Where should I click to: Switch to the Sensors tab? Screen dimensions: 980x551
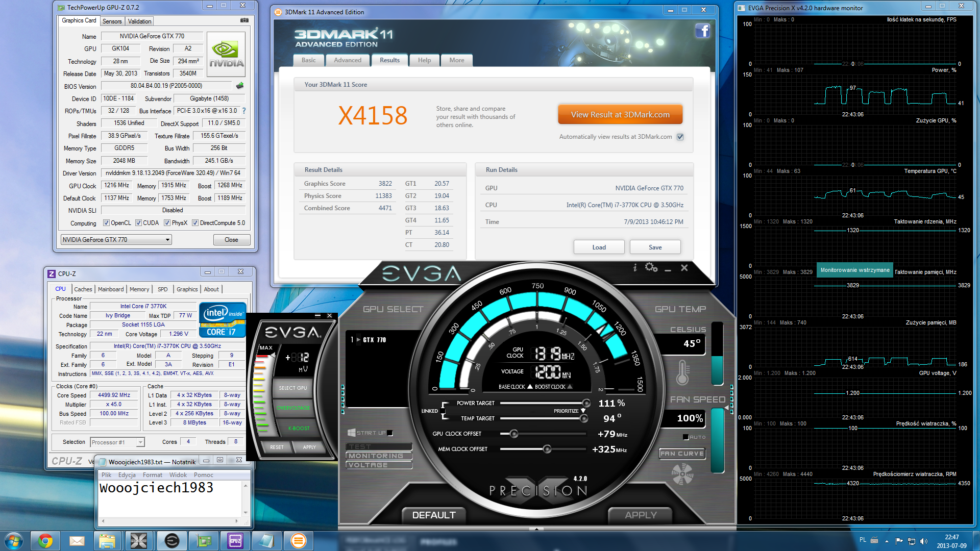tap(112, 21)
